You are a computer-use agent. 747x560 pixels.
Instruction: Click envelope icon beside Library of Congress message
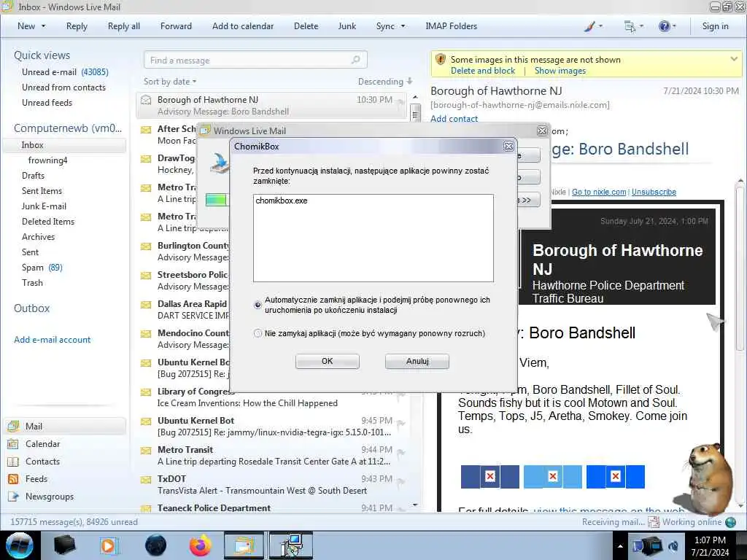coord(146,392)
